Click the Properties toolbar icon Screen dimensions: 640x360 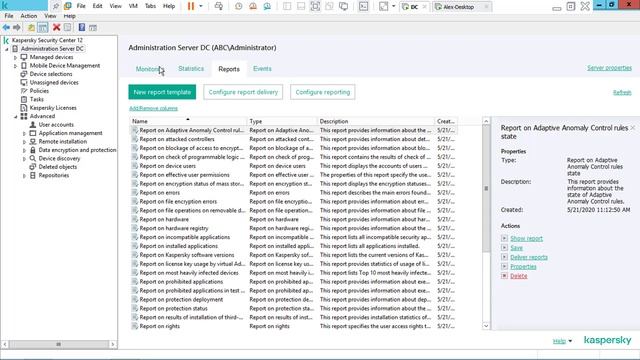[67, 27]
